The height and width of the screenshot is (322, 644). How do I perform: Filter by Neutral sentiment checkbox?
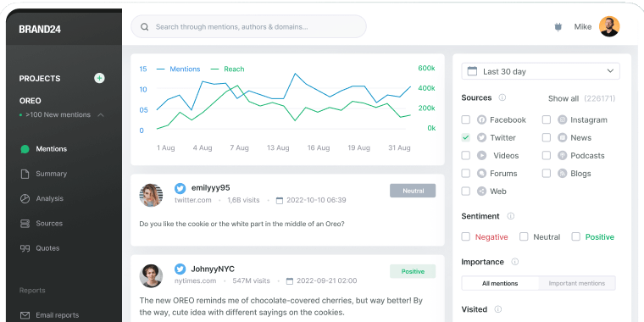(x=524, y=236)
